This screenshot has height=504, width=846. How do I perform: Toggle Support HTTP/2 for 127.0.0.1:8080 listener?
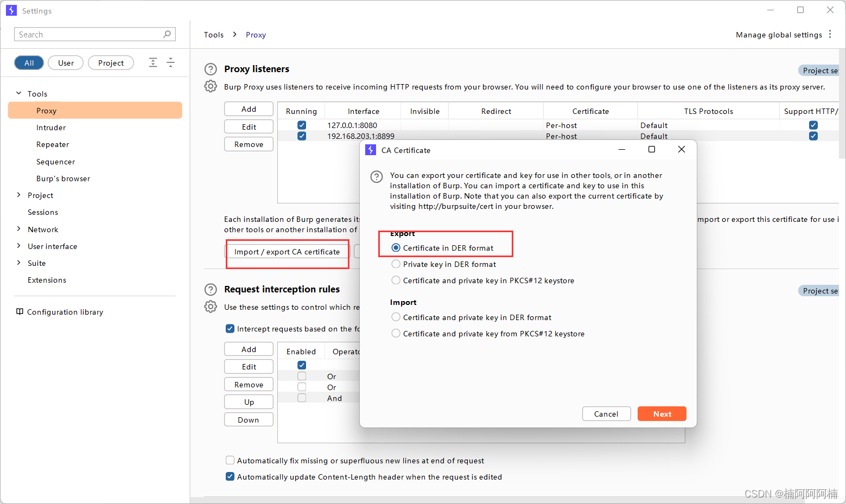click(x=813, y=125)
